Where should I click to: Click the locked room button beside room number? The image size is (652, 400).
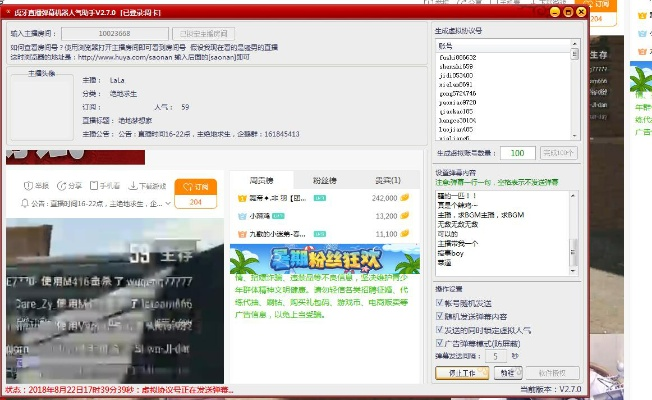tap(203, 34)
